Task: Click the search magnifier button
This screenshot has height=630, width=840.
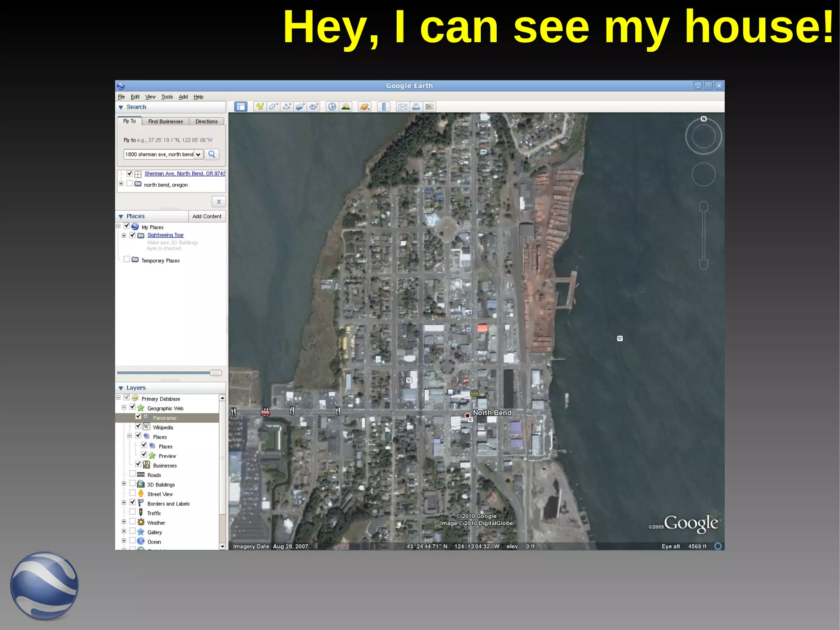Action: point(212,154)
